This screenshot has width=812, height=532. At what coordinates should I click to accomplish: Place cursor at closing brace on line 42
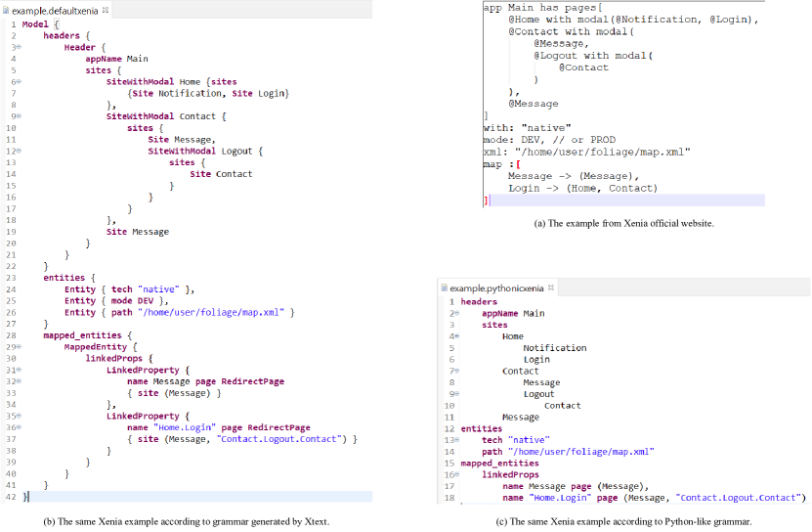25,497
